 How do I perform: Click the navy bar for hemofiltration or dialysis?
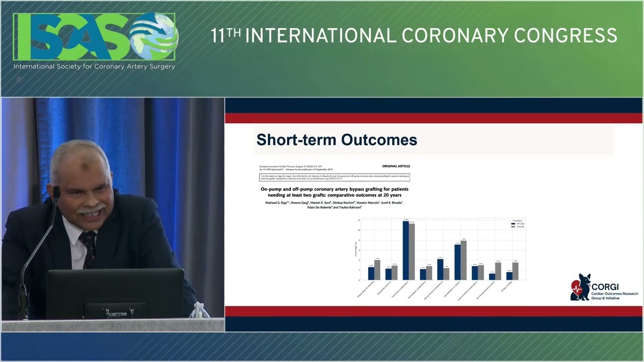[x=457, y=262]
